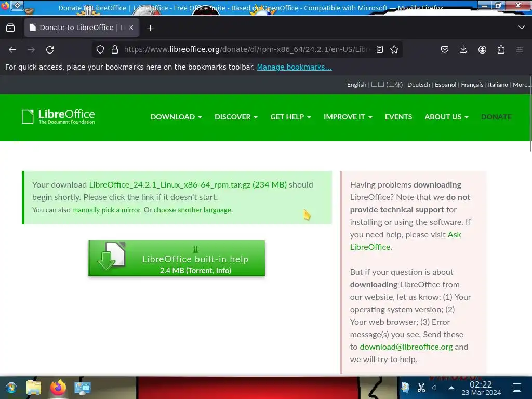Open the Extensions puzzle icon
This screenshot has height=399, width=532.
click(501, 49)
